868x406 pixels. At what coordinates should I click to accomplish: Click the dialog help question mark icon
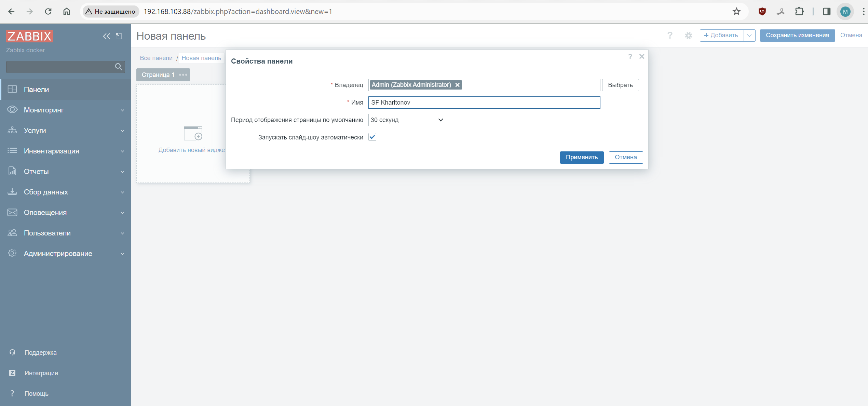pos(630,57)
